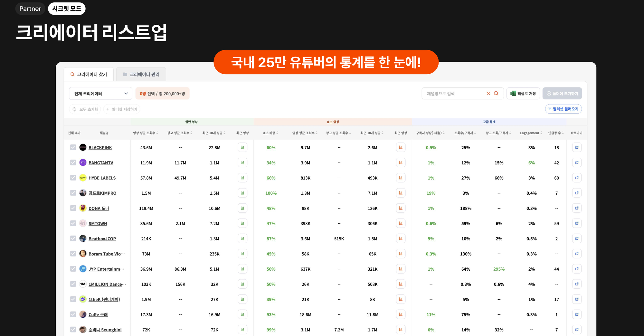
Task: Click the shorts chart icon for BANGTANTV
Action: [x=401, y=163]
